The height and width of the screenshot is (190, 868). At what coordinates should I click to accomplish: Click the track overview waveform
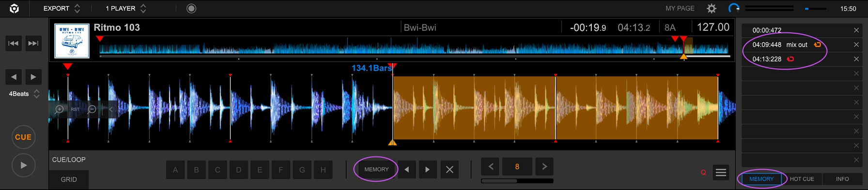point(415,48)
